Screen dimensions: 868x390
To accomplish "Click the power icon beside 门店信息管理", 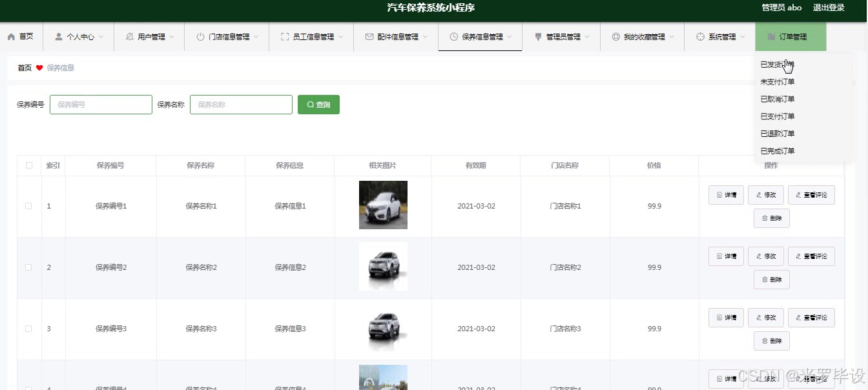I will [200, 37].
